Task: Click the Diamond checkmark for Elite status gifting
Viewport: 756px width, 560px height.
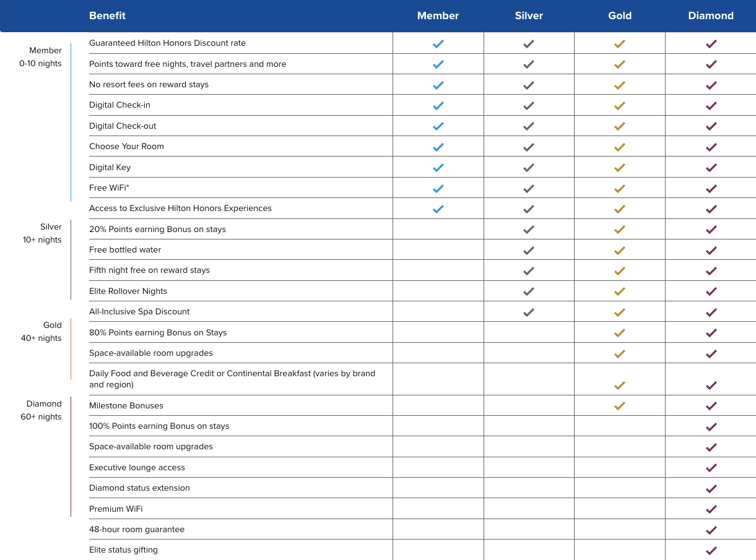Action: [x=711, y=551]
